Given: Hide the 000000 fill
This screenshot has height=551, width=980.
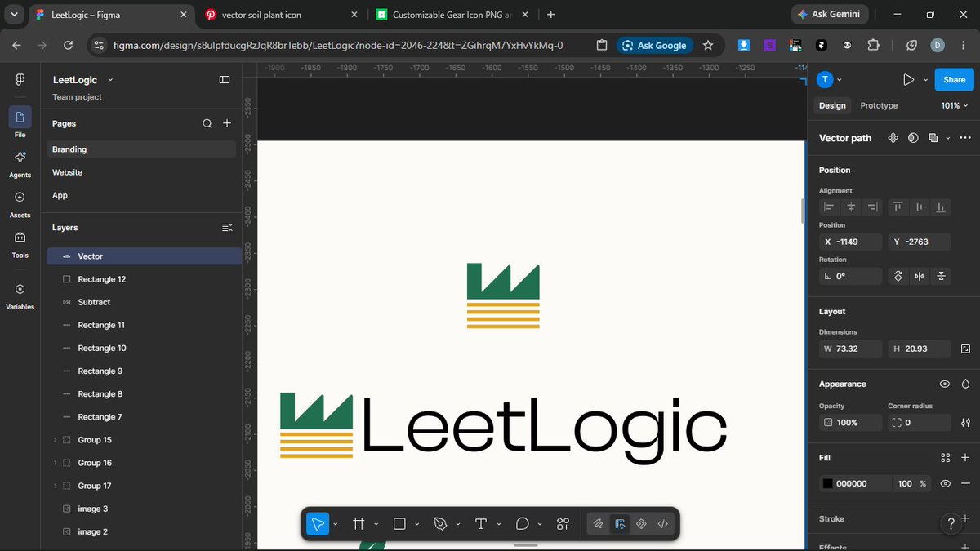Looking at the screenshot, I should pyautogui.click(x=945, y=483).
